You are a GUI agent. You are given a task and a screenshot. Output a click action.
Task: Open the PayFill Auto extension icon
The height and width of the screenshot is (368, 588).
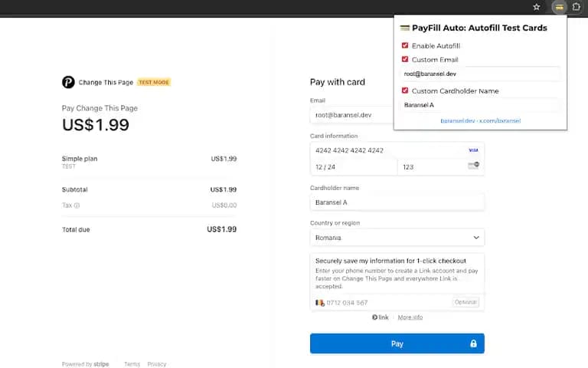point(559,7)
